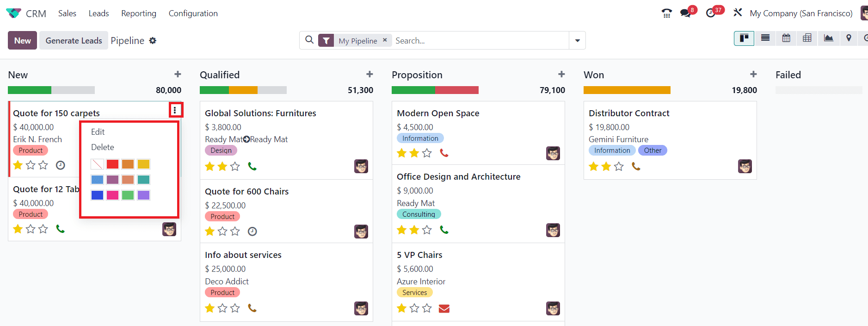
Task: Click the New button
Action: click(22, 40)
